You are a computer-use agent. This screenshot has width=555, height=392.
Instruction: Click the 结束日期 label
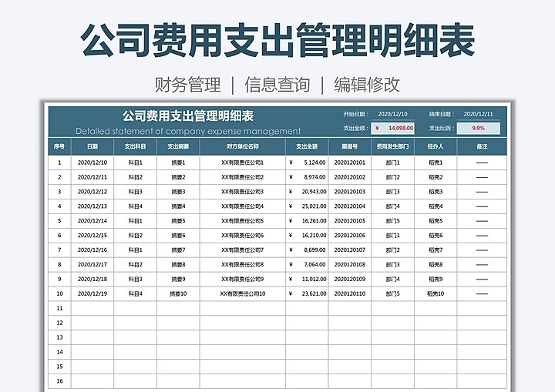[x=442, y=114]
